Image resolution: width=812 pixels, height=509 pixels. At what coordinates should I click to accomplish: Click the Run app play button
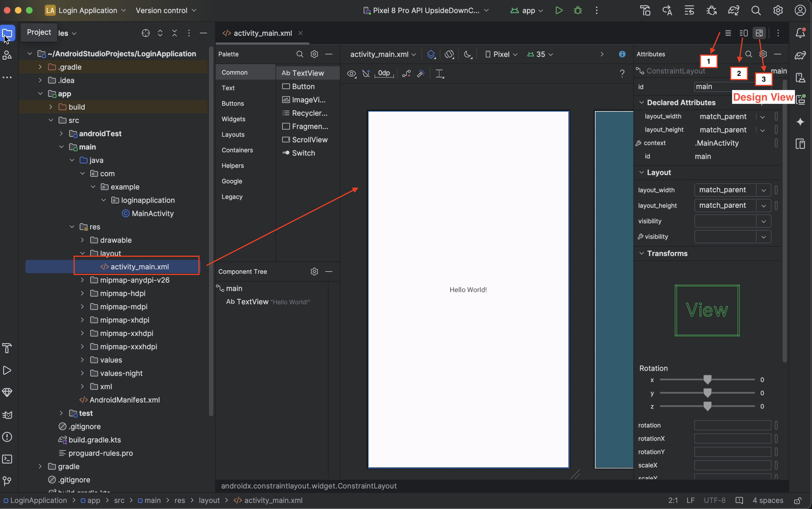click(x=559, y=10)
